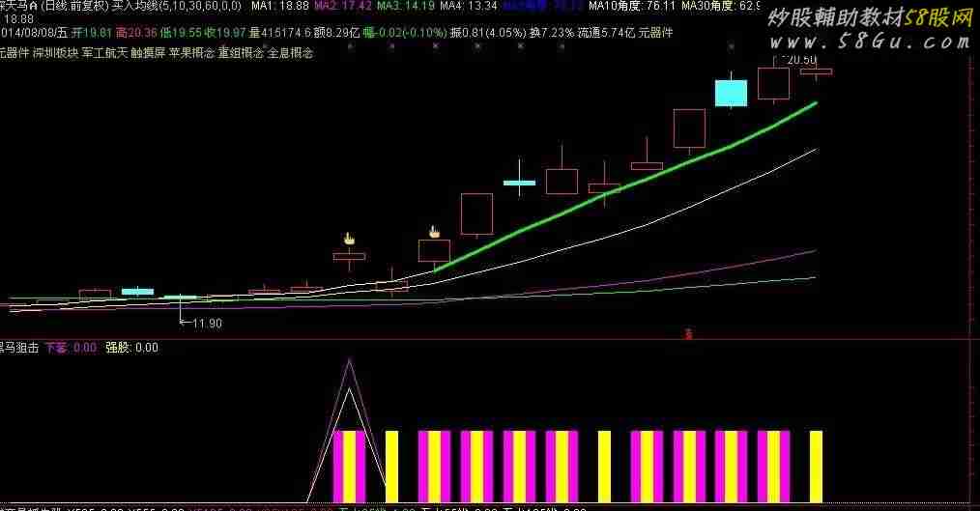Viewport: 980px width, 511px height.
Task: Click the MA3: 14.19 value
Action: [x=406, y=6]
